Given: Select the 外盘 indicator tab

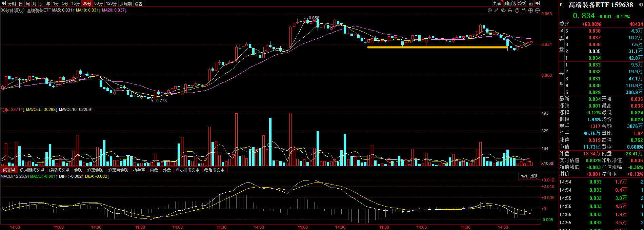Looking at the screenshot, I should (x=167, y=170).
